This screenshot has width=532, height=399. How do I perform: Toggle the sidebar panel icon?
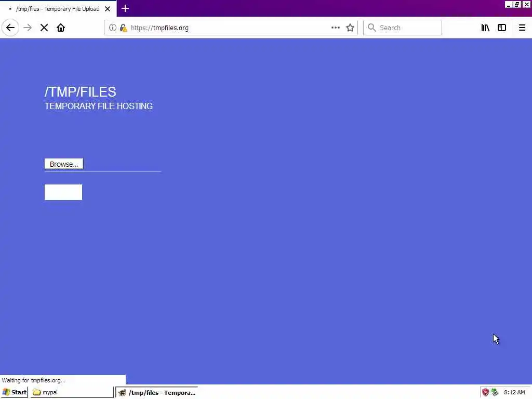point(502,28)
